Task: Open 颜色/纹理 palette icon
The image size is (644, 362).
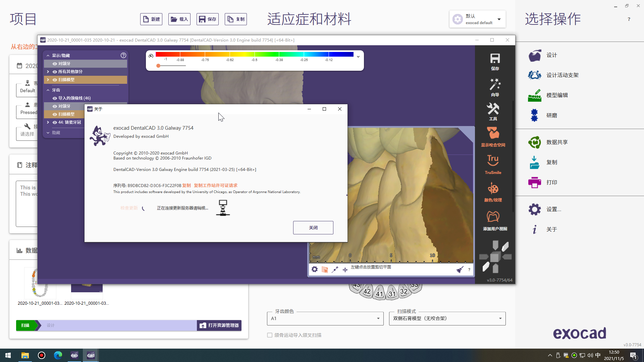Action: tap(493, 188)
